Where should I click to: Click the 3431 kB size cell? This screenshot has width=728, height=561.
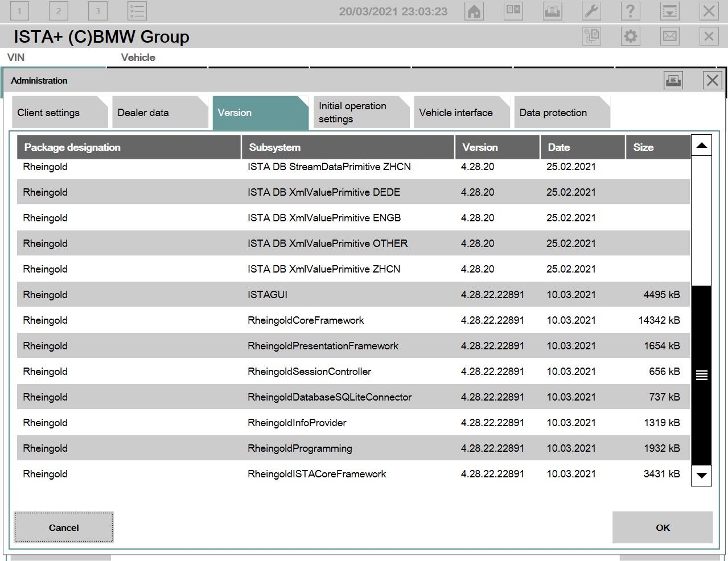point(661,474)
